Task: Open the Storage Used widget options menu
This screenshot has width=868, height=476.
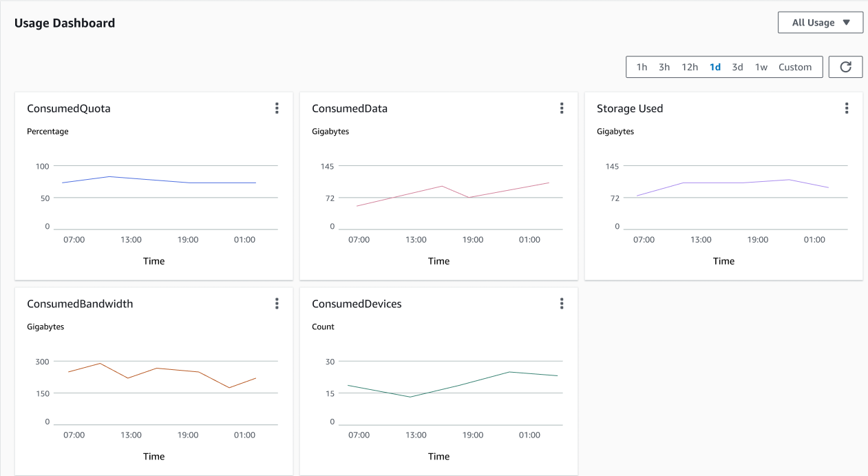Action: pos(847,108)
